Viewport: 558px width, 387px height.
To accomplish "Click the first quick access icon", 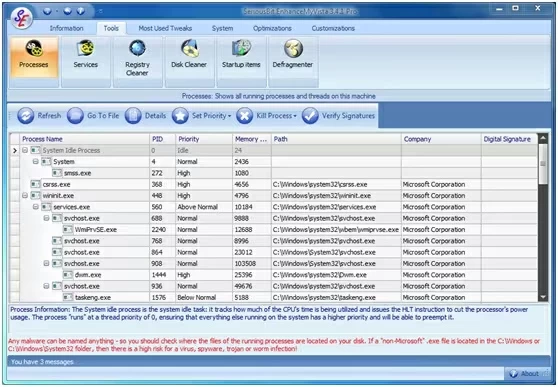I will pos(47,11).
